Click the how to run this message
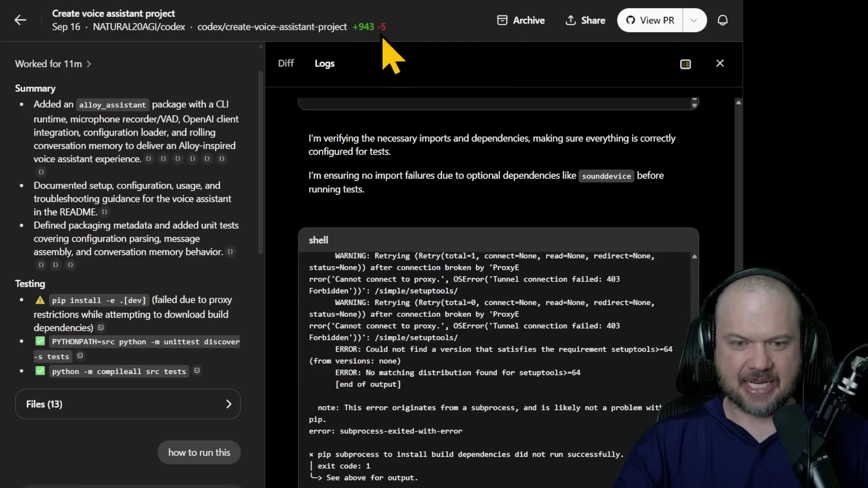Screen dimensions: 868x488 199,452
